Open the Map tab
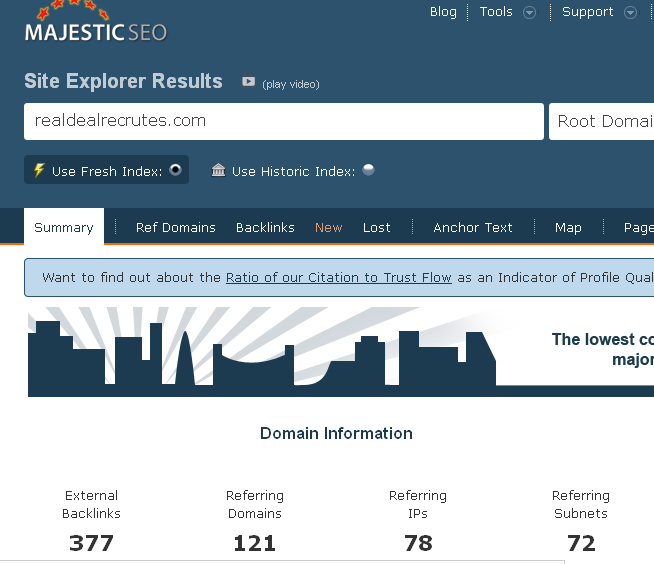 (x=568, y=227)
